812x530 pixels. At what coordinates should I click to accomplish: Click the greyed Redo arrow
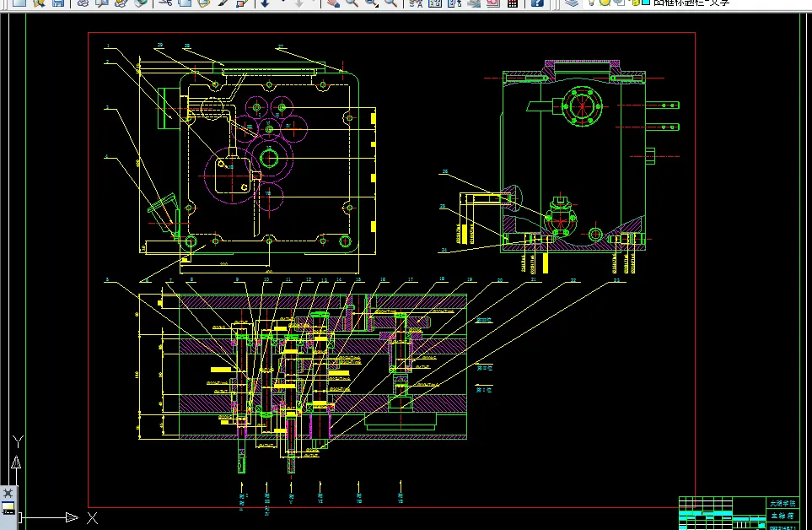point(298,3)
